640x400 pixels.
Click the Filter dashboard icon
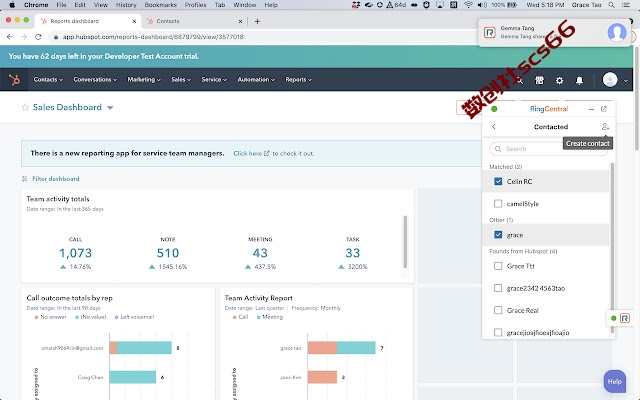click(24, 179)
